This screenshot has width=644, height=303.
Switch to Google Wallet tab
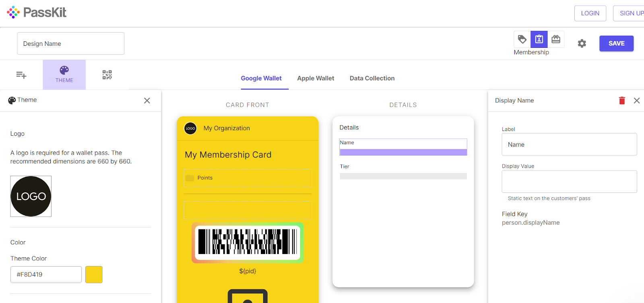(x=261, y=78)
